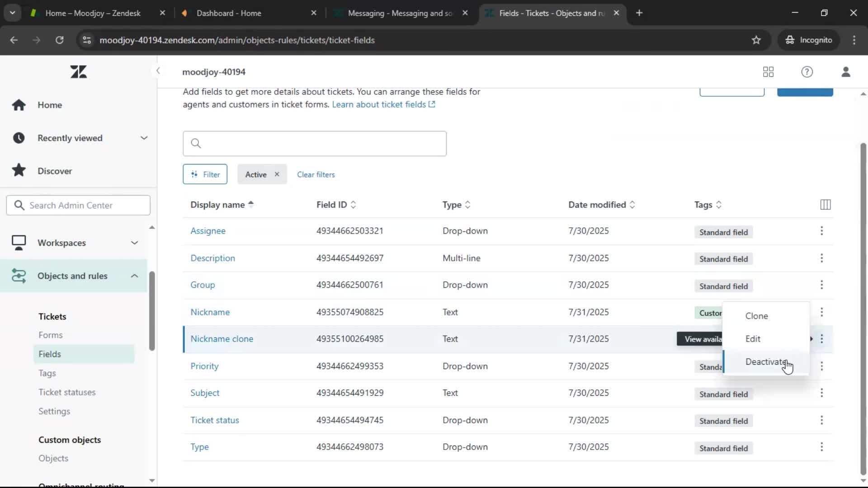This screenshot has width=868, height=488.
Task: Click the browser address bar URL
Action: tap(237, 40)
